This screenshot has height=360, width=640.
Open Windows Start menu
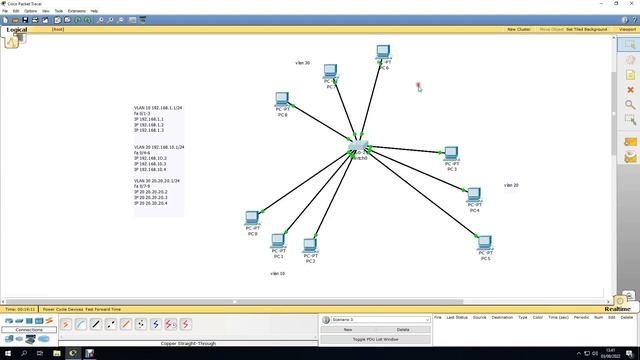click(x=7, y=353)
